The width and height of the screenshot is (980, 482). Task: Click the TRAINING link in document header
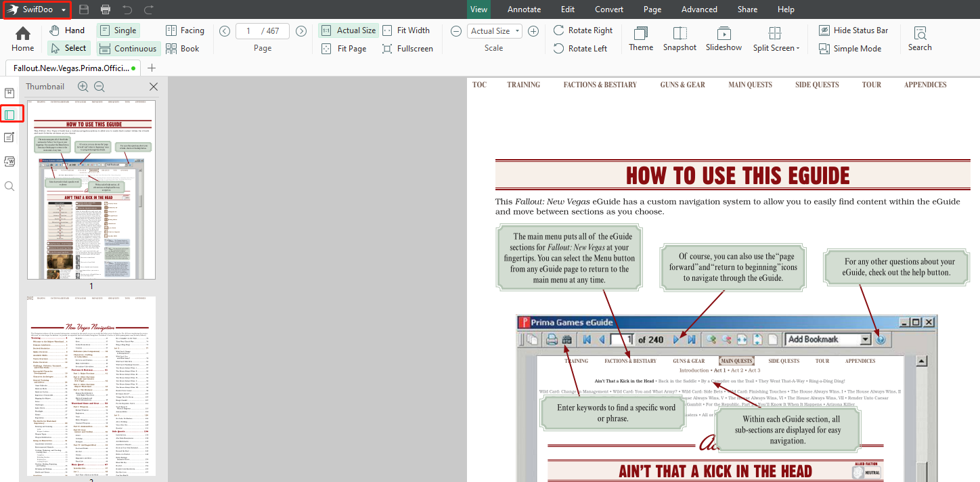tap(524, 85)
